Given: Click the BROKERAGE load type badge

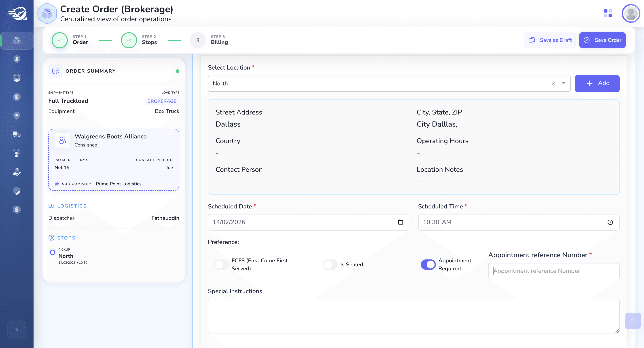Looking at the screenshot, I should pyautogui.click(x=162, y=101).
